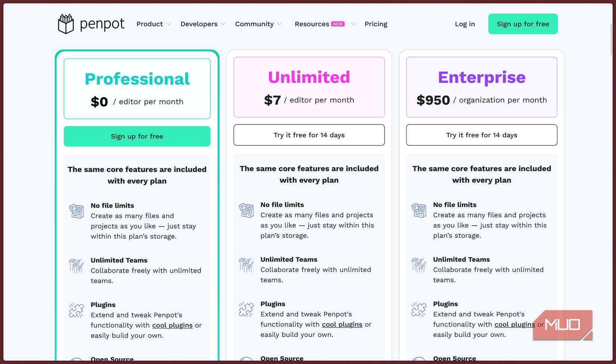This screenshot has width=616, height=364.
Task: Click the Unlimited Teams icon in Enterprise plan
Action: [x=419, y=265]
